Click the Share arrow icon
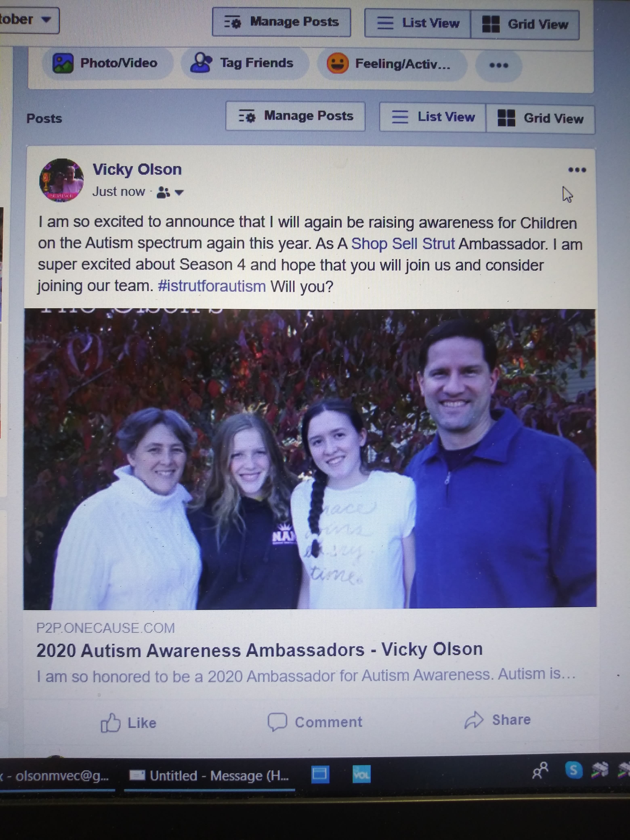The width and height of the screenshot is (630, 840). [x=474, y=720]
